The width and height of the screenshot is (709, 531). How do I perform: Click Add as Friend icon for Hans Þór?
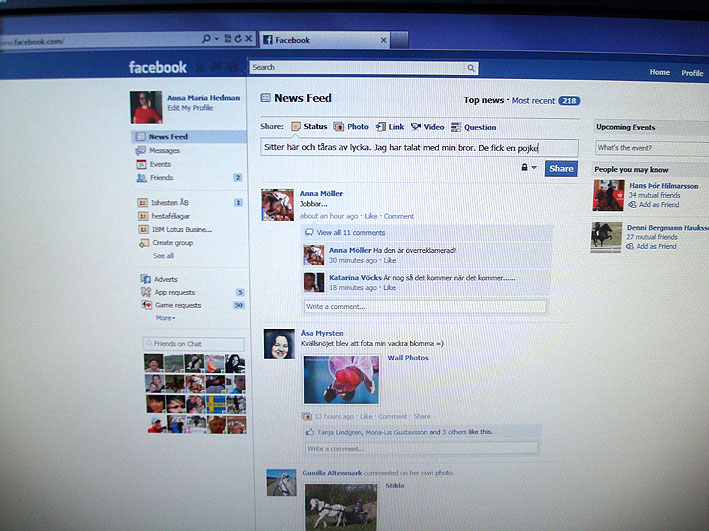click(632, 205)
